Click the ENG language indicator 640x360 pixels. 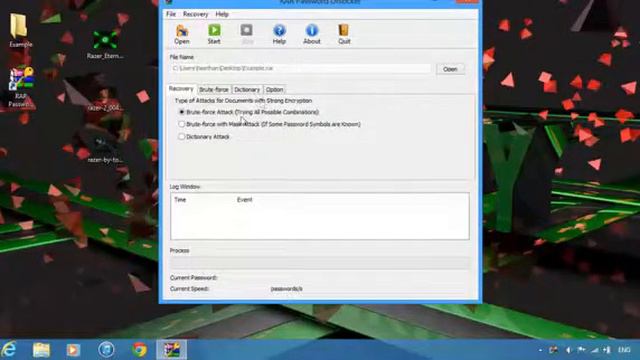(x=624, y=350)
